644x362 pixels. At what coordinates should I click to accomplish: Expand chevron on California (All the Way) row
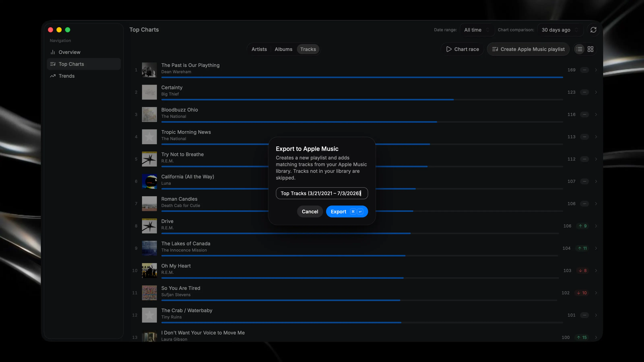pos(596,181)
